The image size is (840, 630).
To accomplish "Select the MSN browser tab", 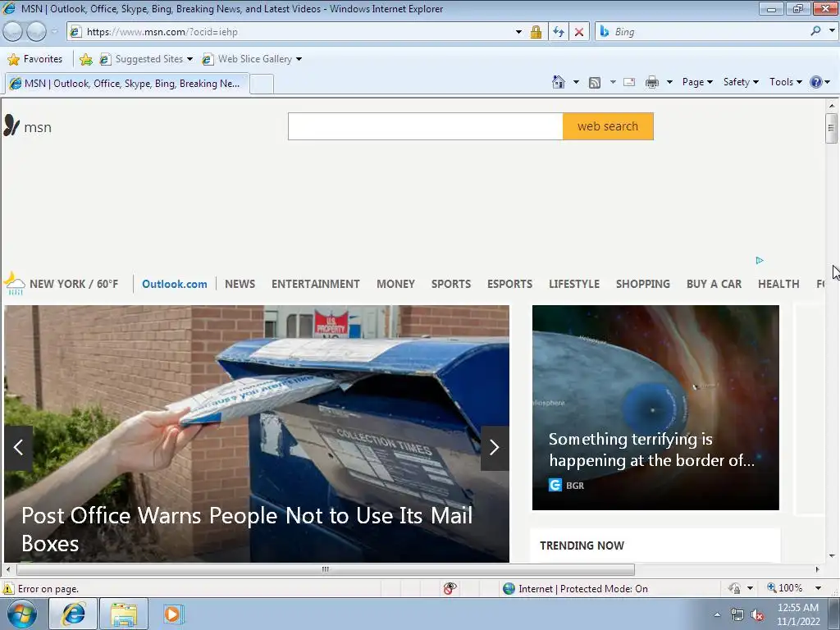I will [127, 84].
